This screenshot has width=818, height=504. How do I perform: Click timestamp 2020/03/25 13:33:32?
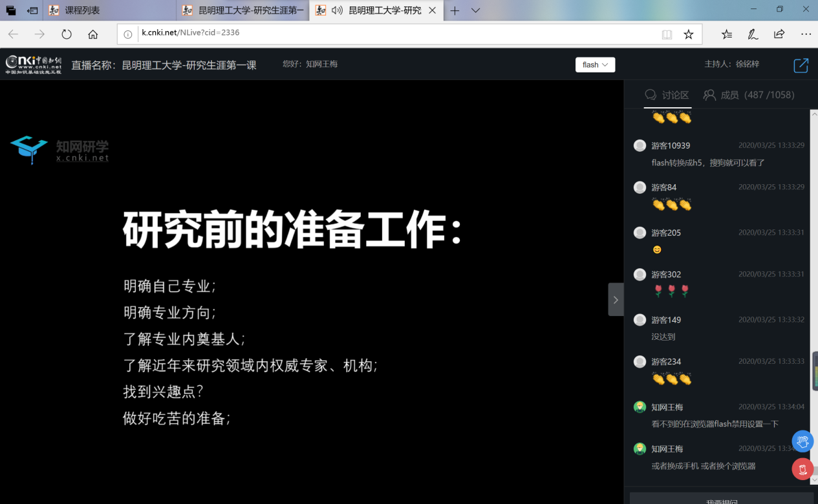click(x=771, y=320)
